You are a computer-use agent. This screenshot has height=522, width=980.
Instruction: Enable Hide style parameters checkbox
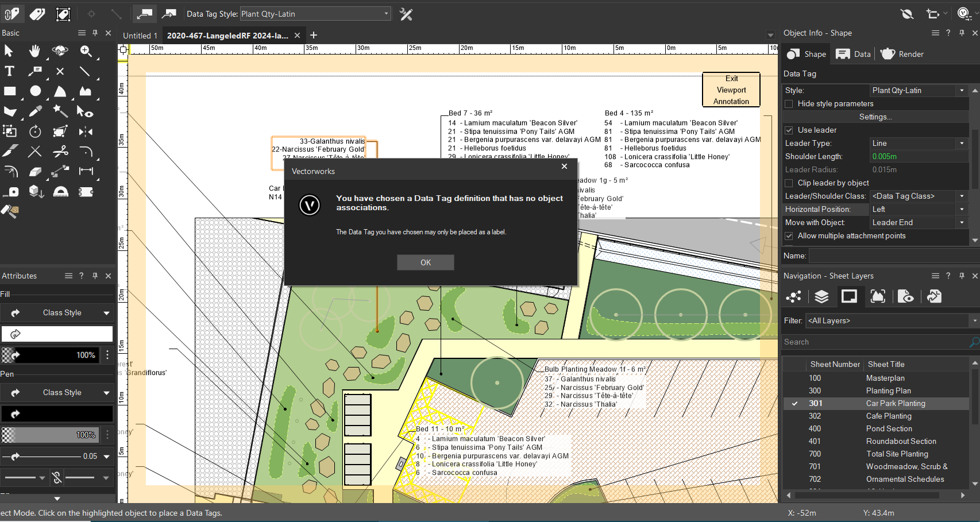tap(789, 104)
